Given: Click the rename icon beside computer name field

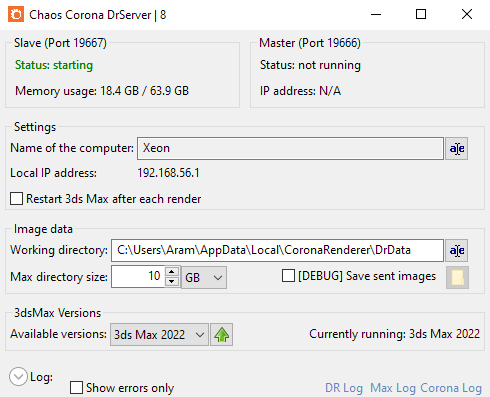Looking at the screenshot, I should 457,149.
